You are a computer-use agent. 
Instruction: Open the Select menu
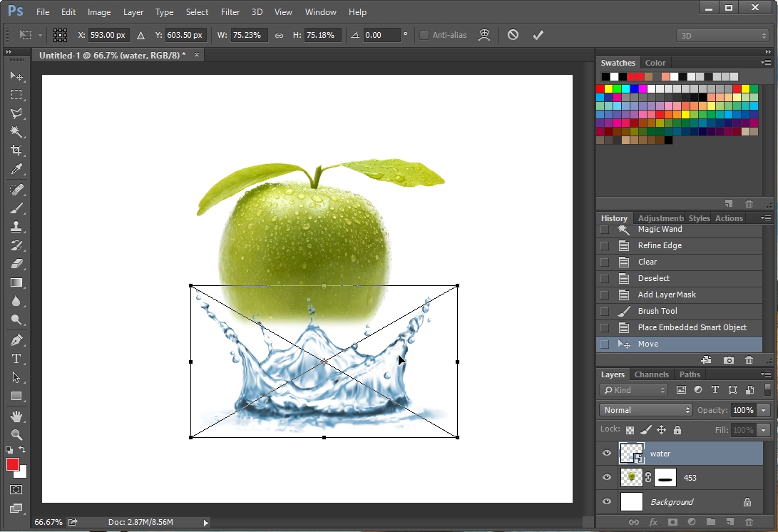point(197,12)
